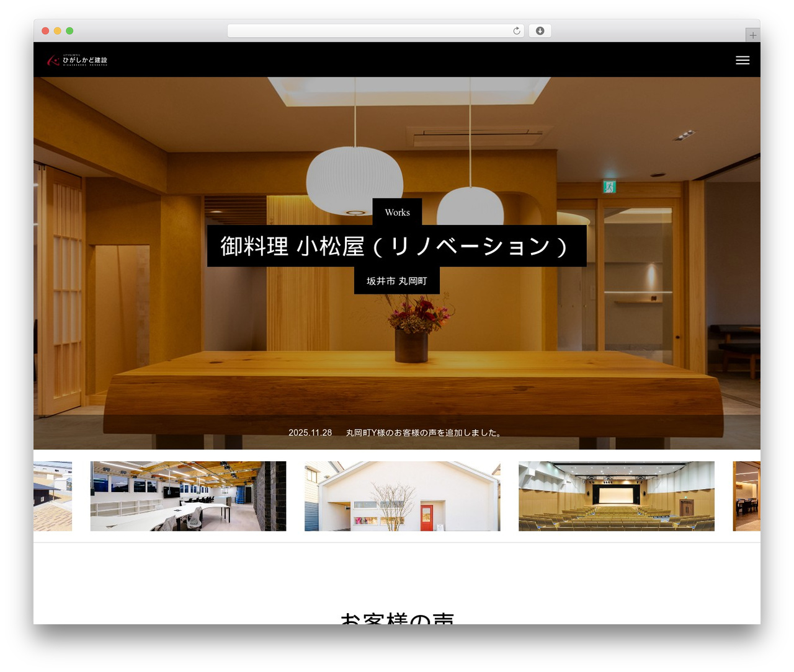Click the 2025.11.28 news date
This screenshot has height=672, width=794.
pyautogui.click(x=310, y=433)
